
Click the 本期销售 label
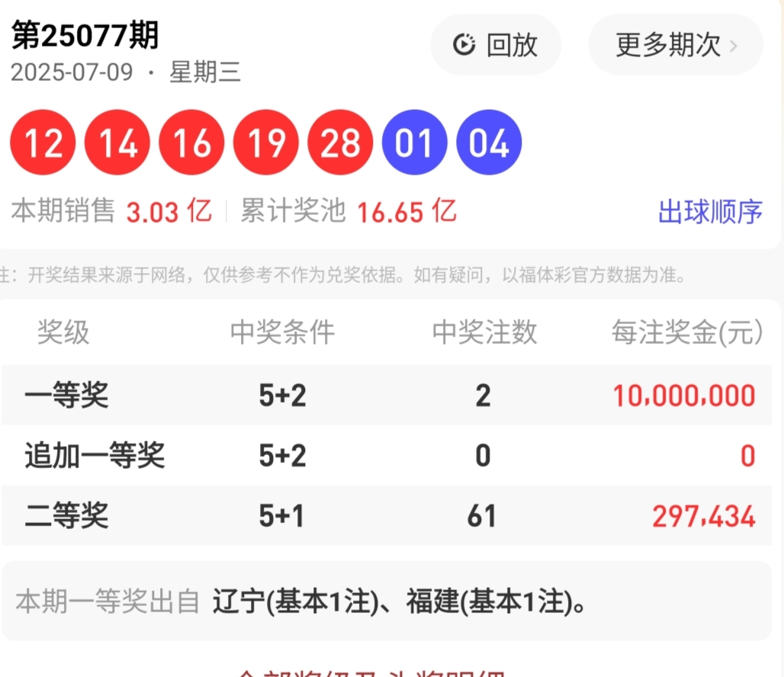tap(63, 210)
